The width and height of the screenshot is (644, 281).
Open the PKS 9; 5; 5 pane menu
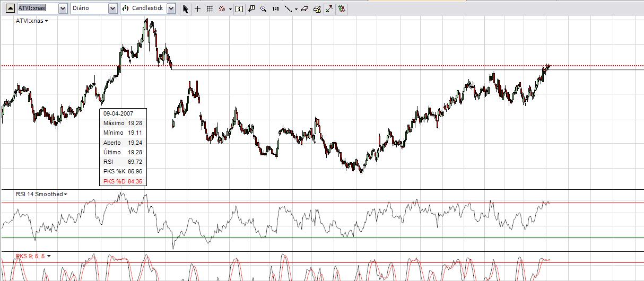tap(33, 256)
